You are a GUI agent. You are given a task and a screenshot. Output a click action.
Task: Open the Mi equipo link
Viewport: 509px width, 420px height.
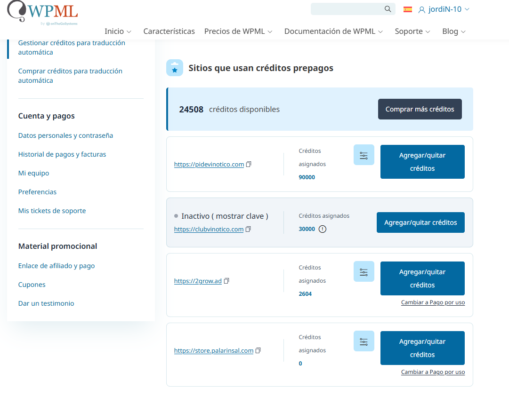(x=34, y=173)
